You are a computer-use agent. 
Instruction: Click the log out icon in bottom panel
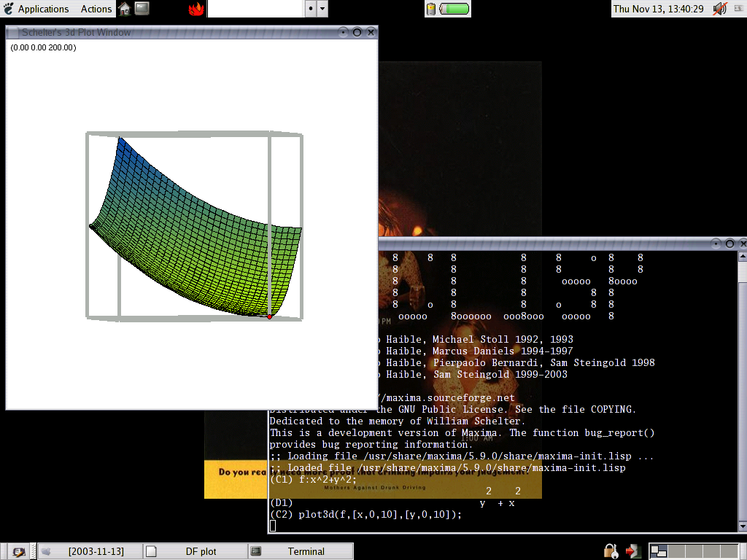pyautogui.click(x=632, y=551)
